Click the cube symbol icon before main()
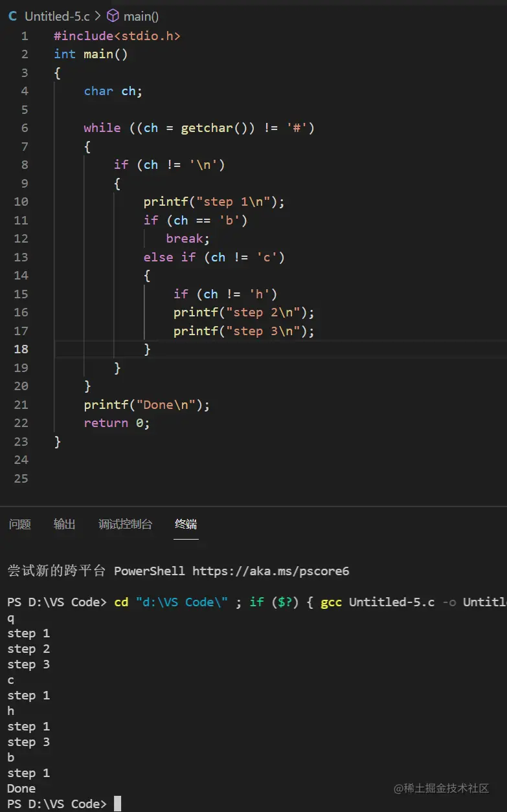Viewport: 507px width, 812px height. click(x=113, y=16)
